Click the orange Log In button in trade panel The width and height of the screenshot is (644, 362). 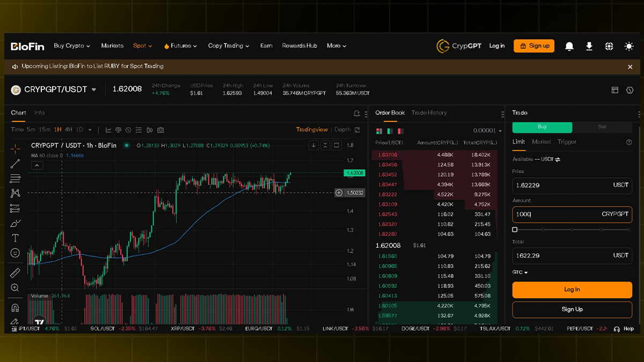[572, 290]
